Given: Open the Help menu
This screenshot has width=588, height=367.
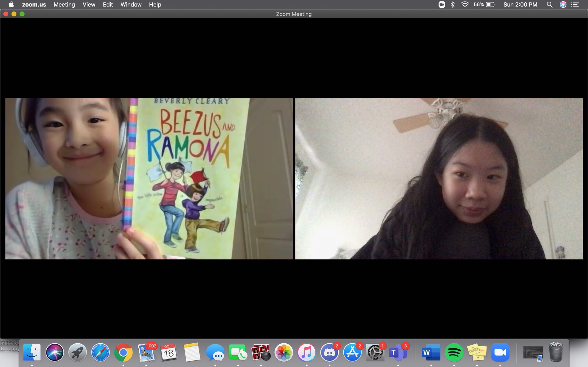Looking at the screenshot, I should (x=155, y=4).
